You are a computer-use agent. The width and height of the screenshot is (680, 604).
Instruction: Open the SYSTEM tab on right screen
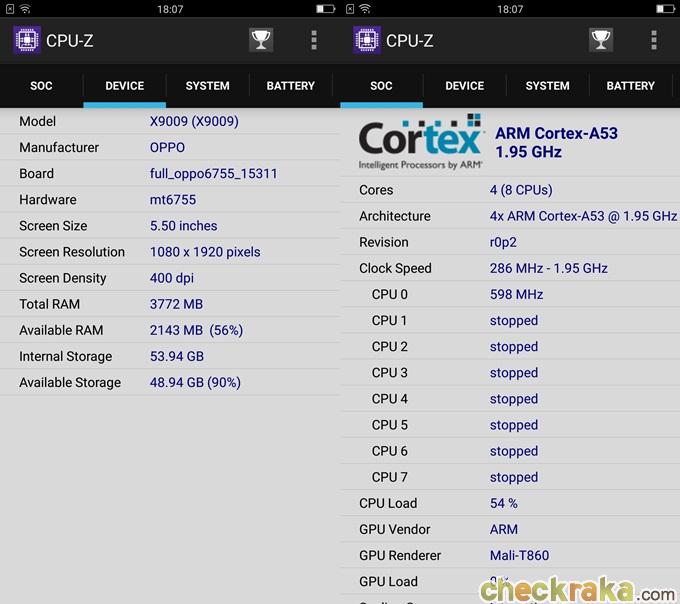click(548, 86)
